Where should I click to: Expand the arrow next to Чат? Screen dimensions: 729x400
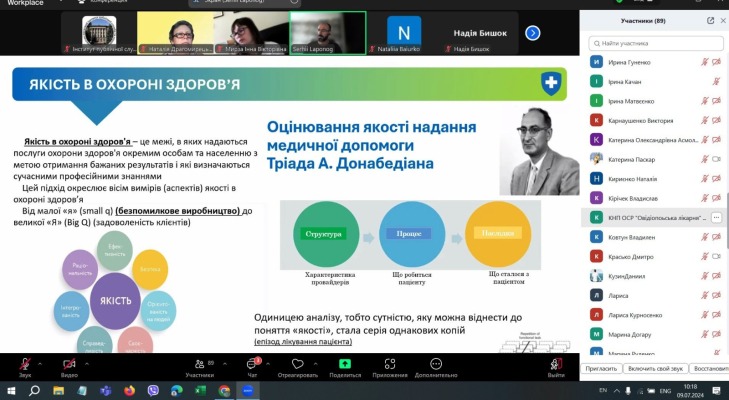tap(268, 364)
